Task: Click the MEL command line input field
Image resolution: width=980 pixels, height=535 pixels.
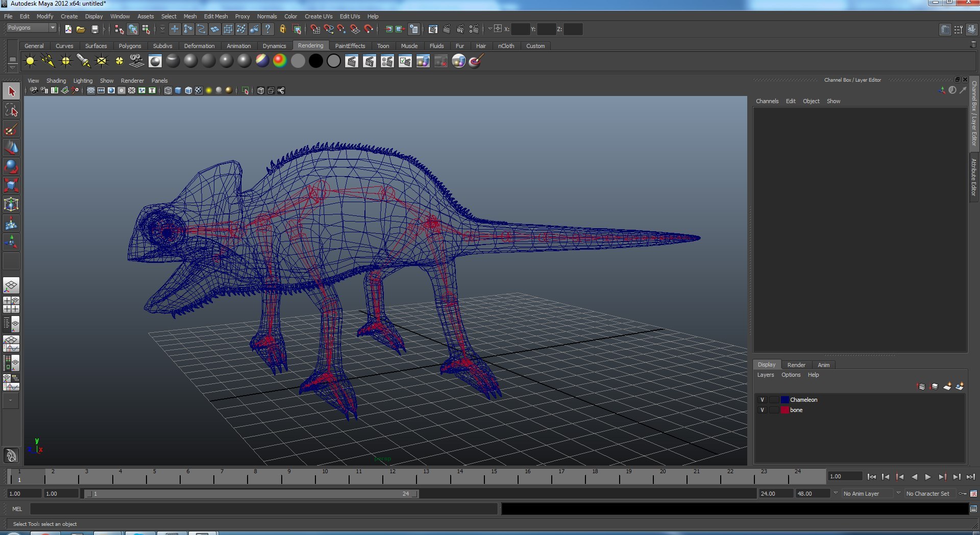Action: coord(264,509)
